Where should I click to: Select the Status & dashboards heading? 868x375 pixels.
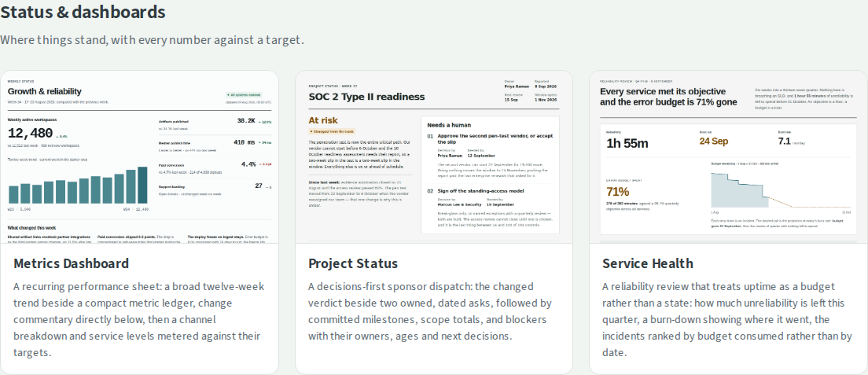click(x=83, y=12)
